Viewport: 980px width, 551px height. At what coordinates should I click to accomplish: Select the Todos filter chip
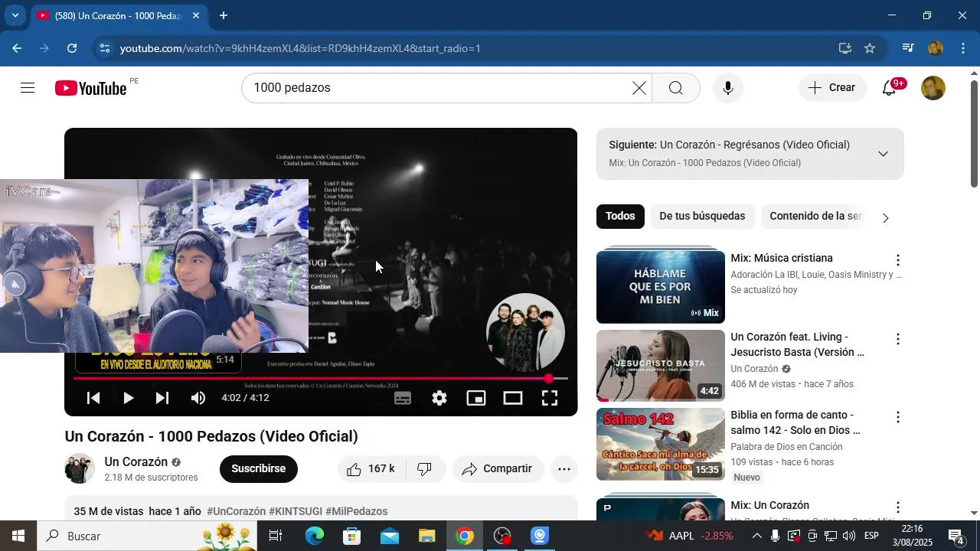click(620, 217)
